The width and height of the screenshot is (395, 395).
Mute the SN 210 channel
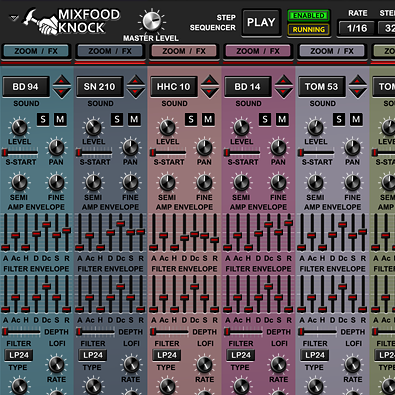click(134, 119)
